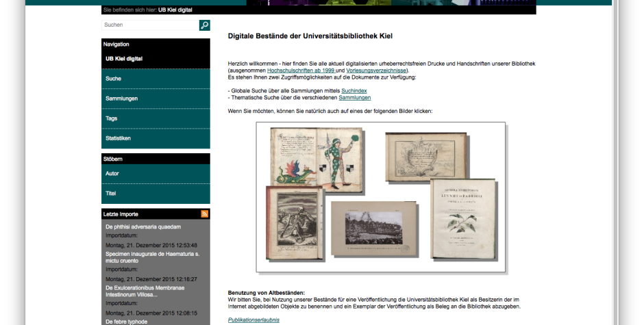The image size is (644, 325).
Task: Follow the Hochschulschriften ab 1999 link
Action: (301, 70)
